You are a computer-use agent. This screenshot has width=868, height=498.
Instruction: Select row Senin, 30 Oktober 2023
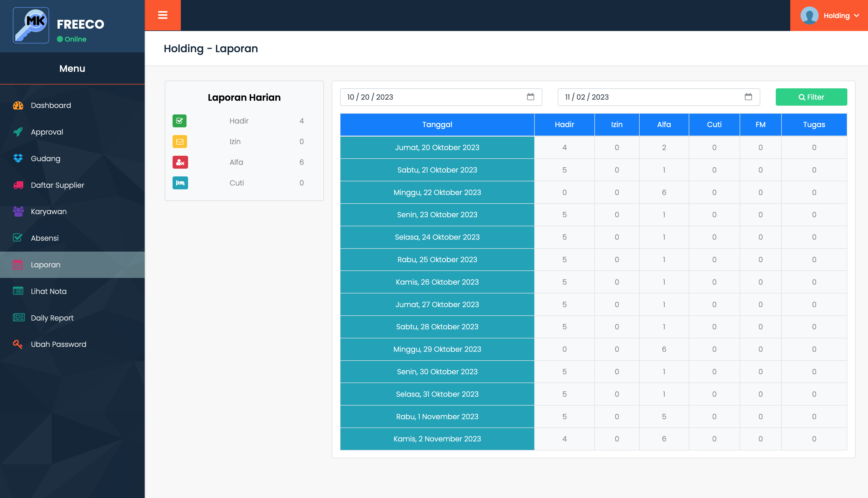593,371
